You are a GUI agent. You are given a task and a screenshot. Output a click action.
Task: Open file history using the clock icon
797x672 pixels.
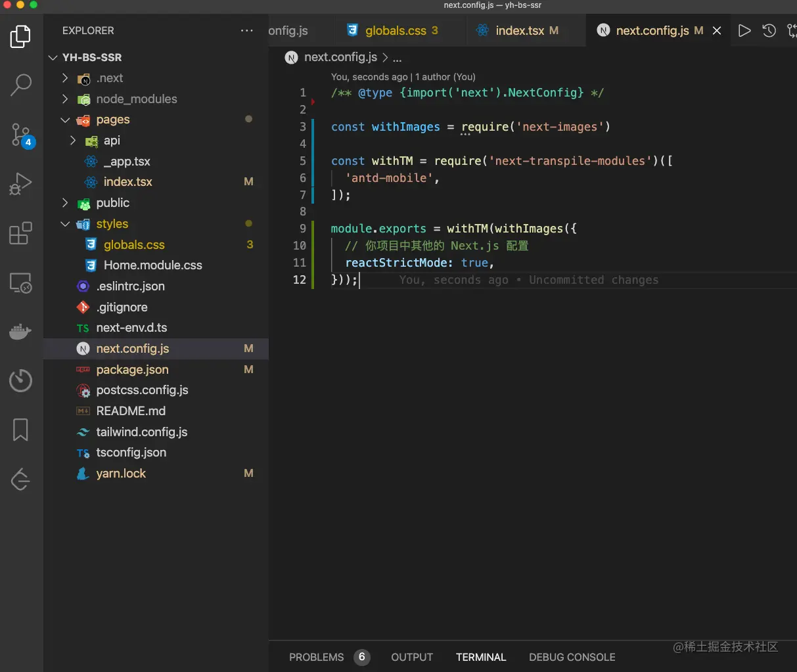tap(769, 30)
